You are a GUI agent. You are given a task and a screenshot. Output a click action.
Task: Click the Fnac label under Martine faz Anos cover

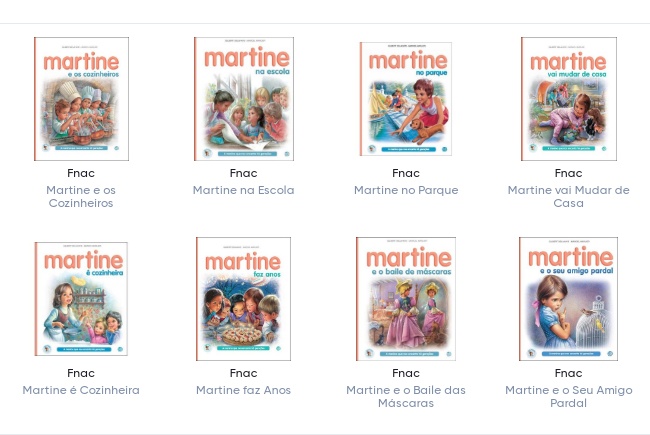point(243,373)
